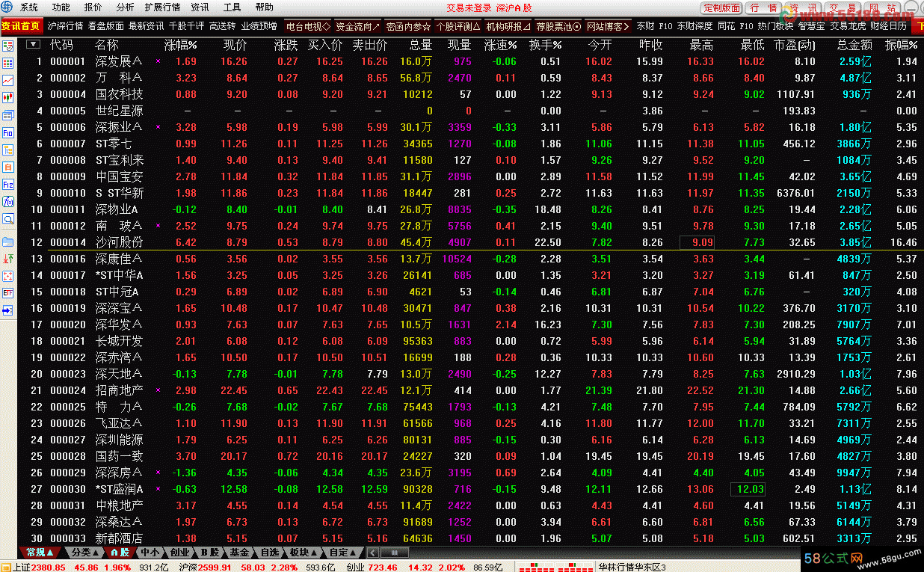Open the orange 自 self-select sidebar icon
The height and width of the screenshot is (572, 924).
8,167
